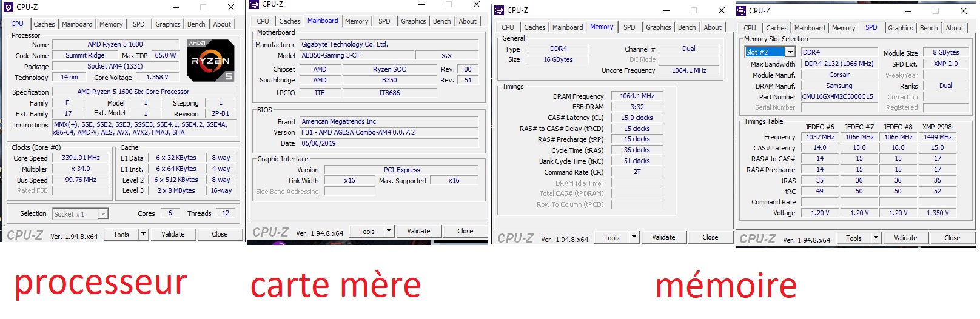Click the CPU-Z app icon in processor window title
The width and height of the screenshot is (980, 319).
coord(8,7)
